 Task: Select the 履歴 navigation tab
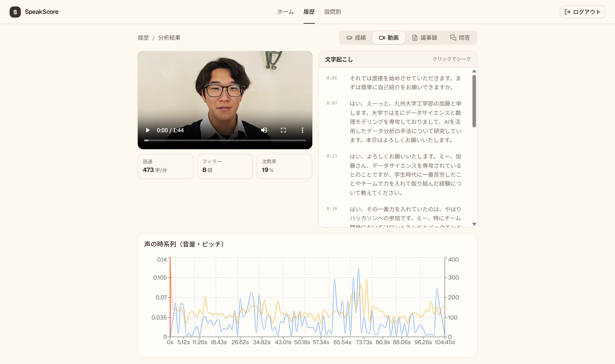pos(309,12)
